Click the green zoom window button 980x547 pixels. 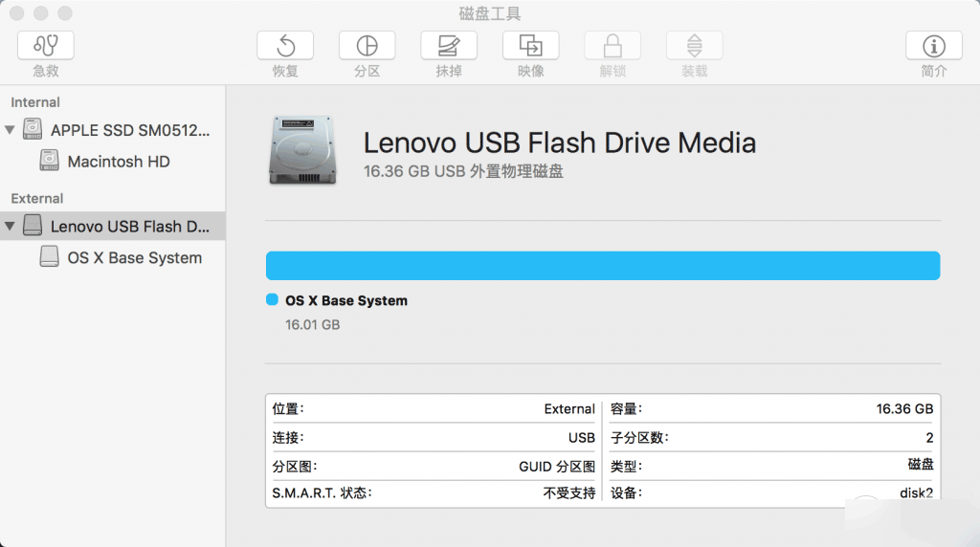click(64, 13)
